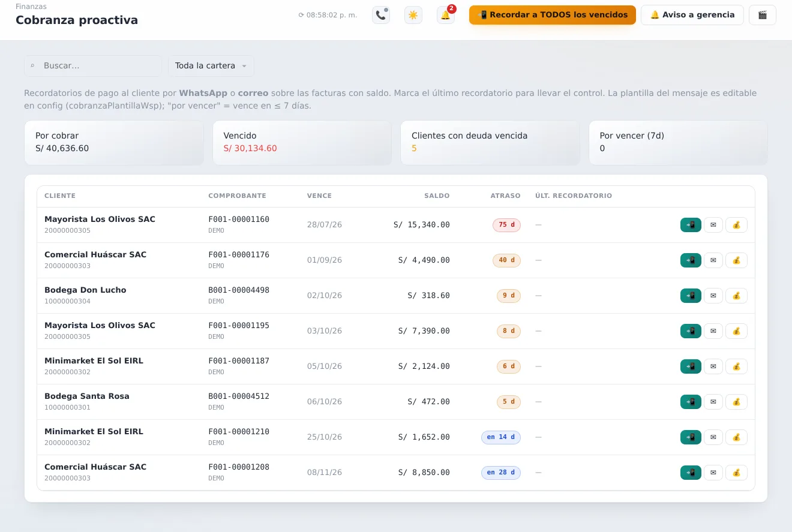The image size is (792, 532).
Task: Select client name Bodega Santa Rosa
Action: pyautogui.click(x=87, y=396)
